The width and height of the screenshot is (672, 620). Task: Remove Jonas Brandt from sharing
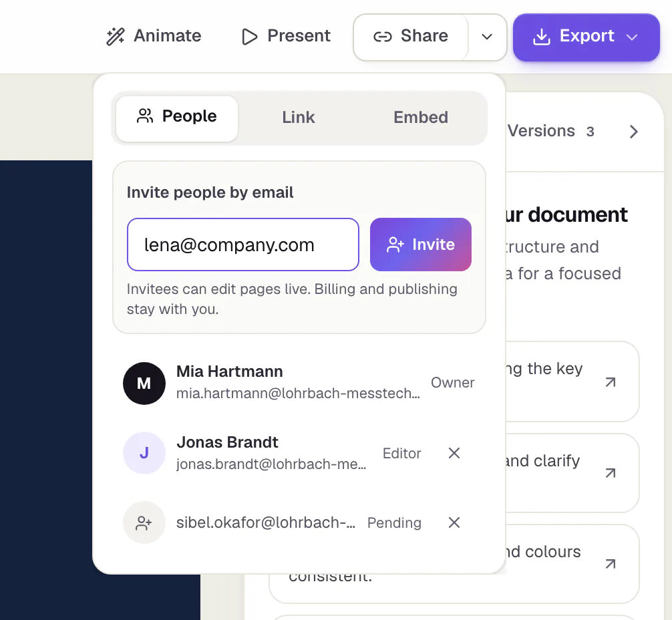pos(454,453)
